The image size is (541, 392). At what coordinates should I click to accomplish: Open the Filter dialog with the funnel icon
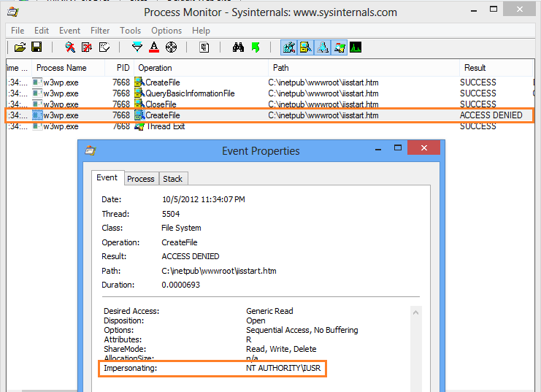137,47
